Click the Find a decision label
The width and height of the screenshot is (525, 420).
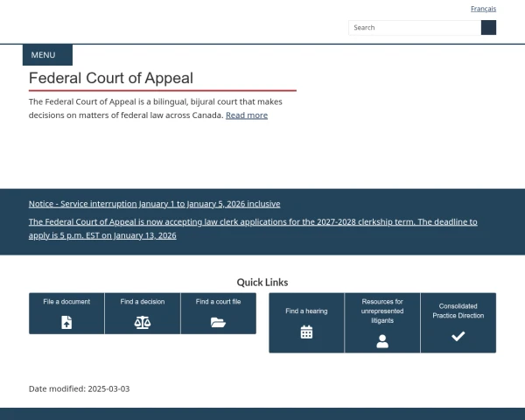pos(143,302)
